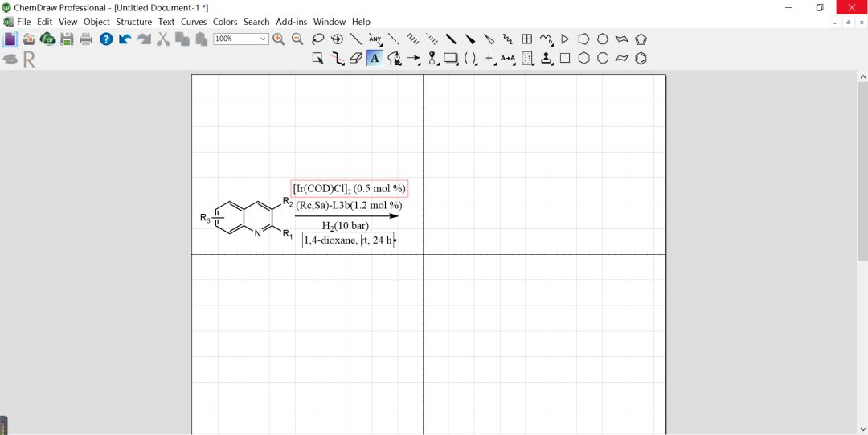Click the 'H2(10 bar)' caption text
The width and height of the screenshot is (868, 435).
(x=346, y=225)
